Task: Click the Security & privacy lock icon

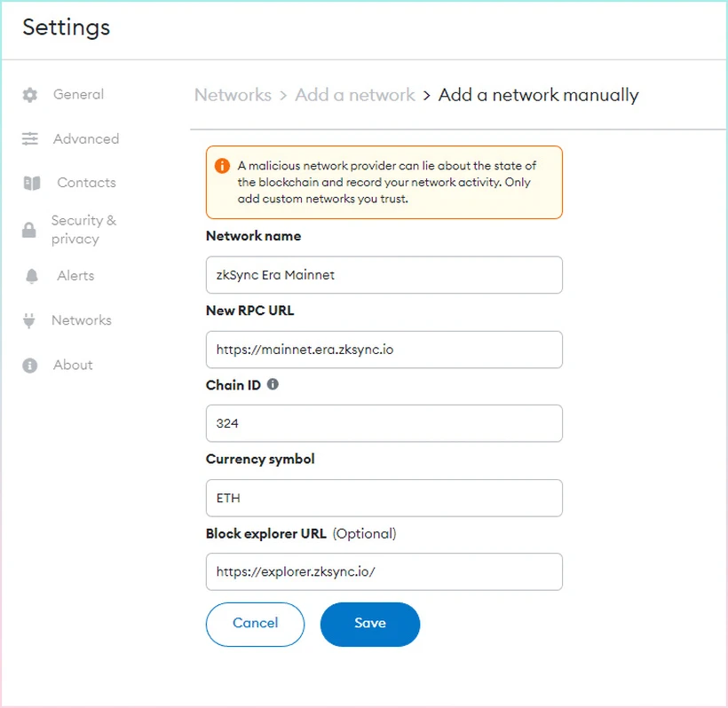Action: (29, 231)
